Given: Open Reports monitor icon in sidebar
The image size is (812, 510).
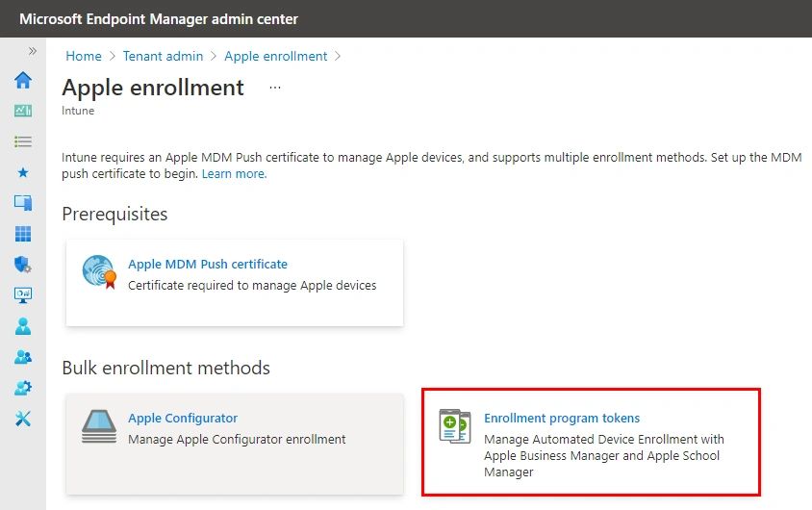Looking at the screenshot, I should click(x=23, y=295).
